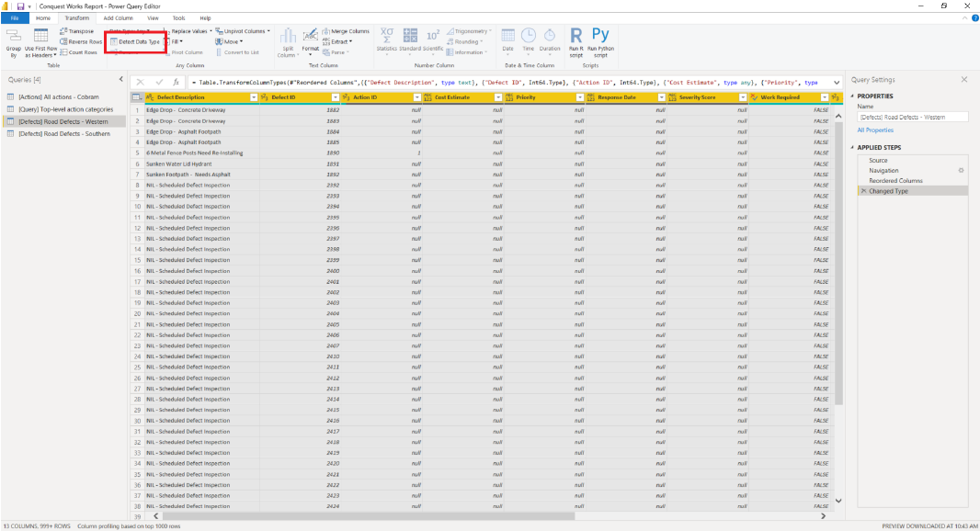Switch to the Home tab
The height and width of the screenshot is (531, 980).
pyautogui.click(x=43, y=18)
